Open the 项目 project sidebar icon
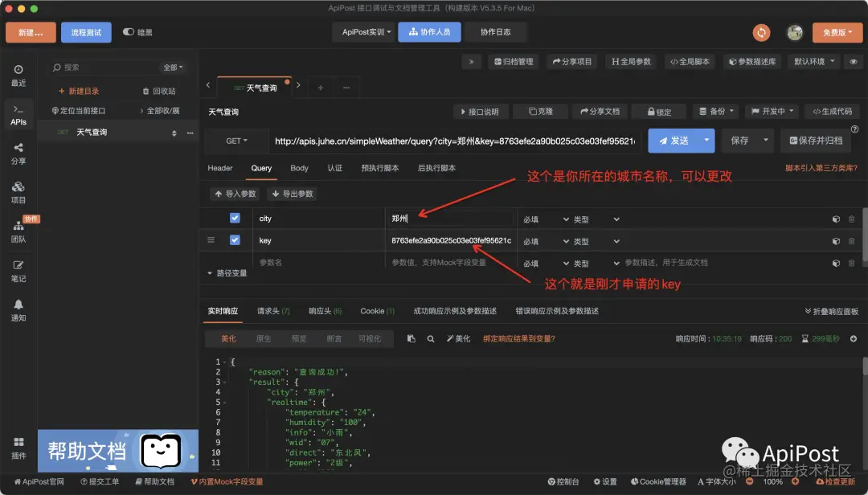 (x=18, y=192)
